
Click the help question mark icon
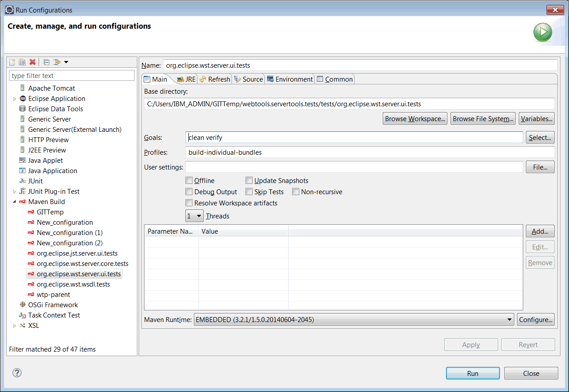pyautogui.click(x=17, y=373)
